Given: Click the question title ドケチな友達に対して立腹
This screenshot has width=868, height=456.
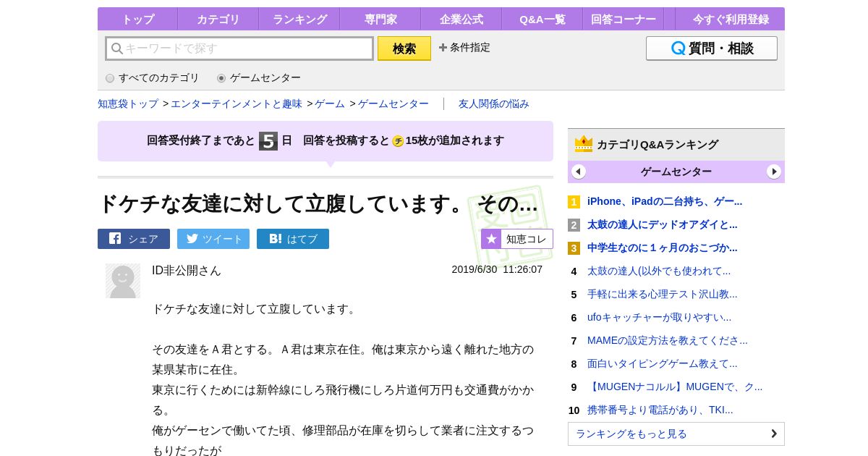Looking at the screenshot, I should pos(318,204).
